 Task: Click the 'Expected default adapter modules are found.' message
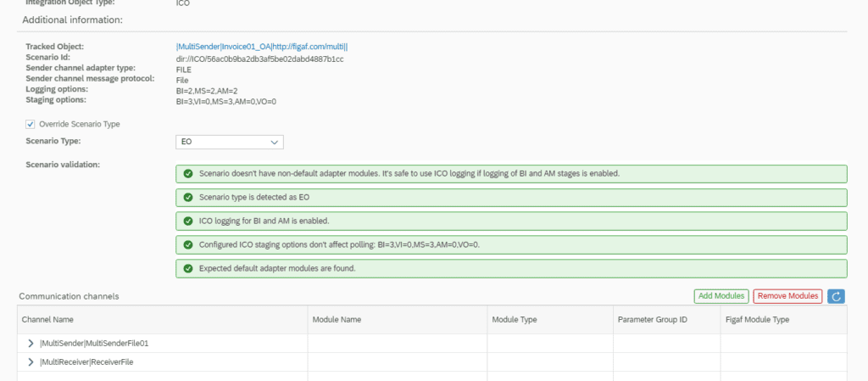511,268
